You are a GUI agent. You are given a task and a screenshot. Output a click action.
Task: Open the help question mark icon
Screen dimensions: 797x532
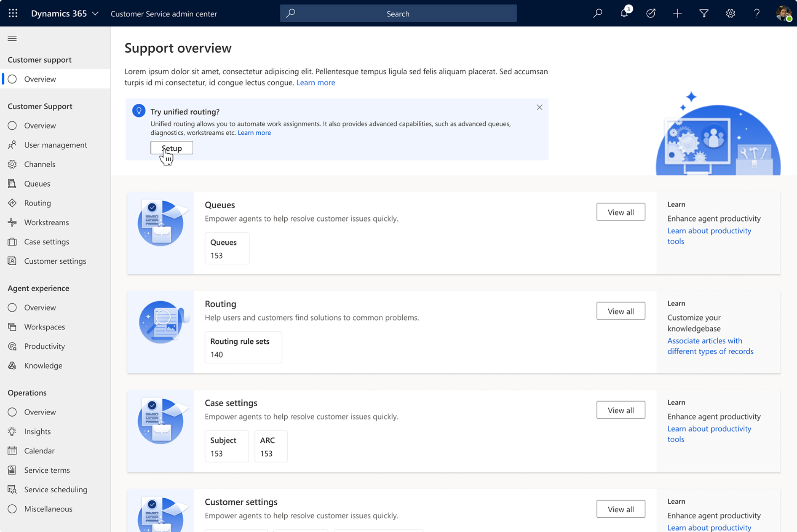[757, 14]
